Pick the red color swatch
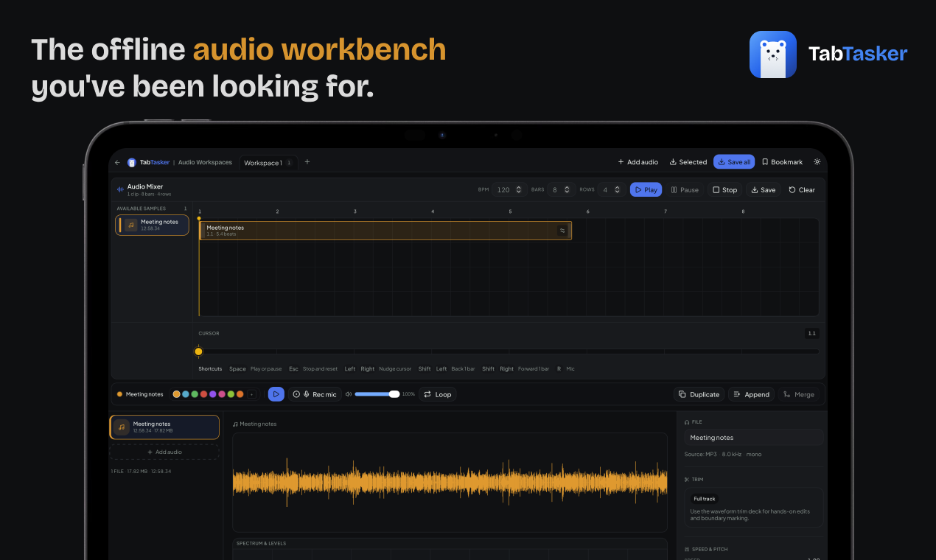 (203, 394)
